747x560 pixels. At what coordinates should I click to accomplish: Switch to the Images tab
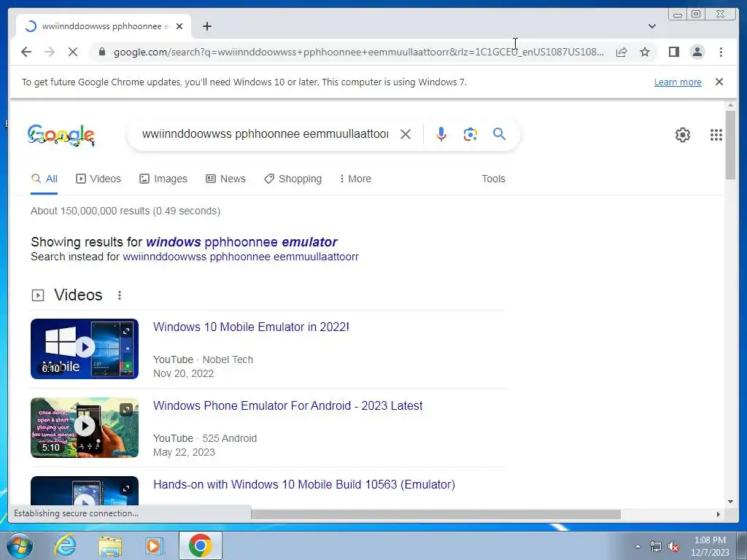coord(163,179)
